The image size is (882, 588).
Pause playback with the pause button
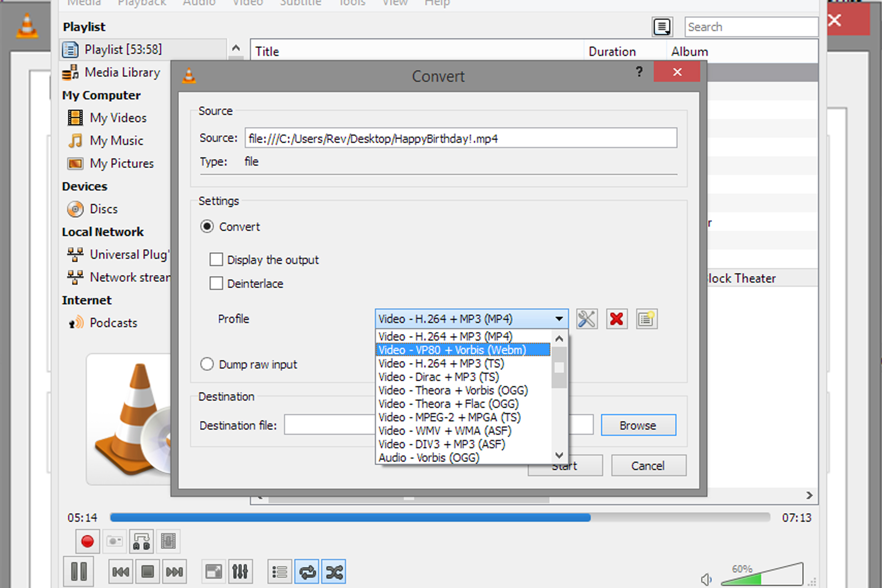pyautogui.click(x=79, y=571)
